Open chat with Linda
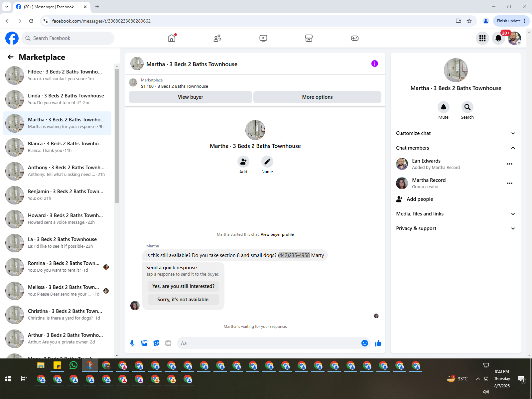This screenshot has width=532, height=399. (57, 99)
